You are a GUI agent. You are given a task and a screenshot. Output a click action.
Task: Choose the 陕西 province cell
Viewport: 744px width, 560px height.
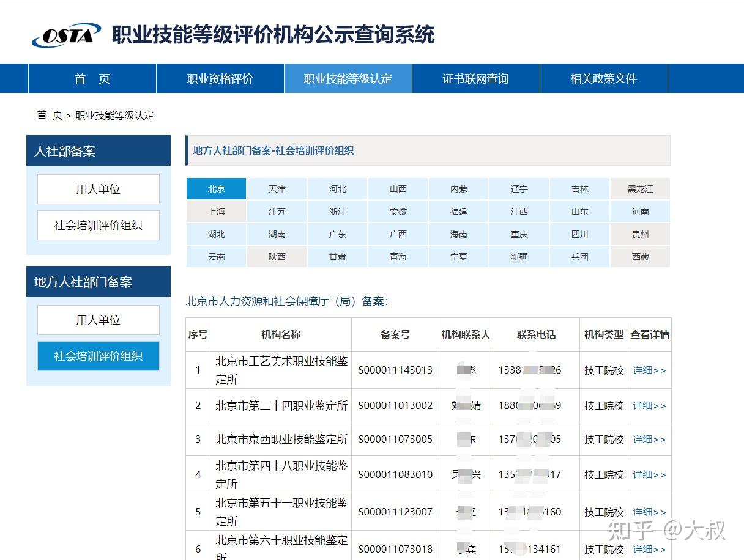[277, 257]
